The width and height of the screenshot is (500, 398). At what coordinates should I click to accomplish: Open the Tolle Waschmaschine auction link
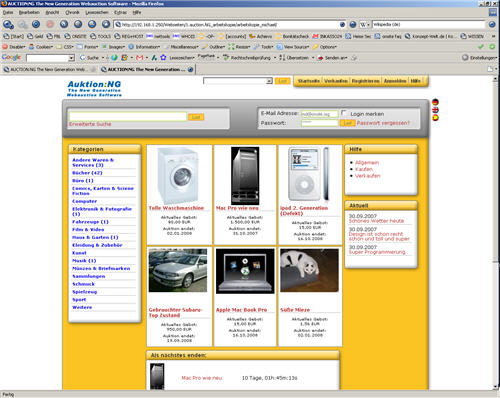(x=176, y=208)
